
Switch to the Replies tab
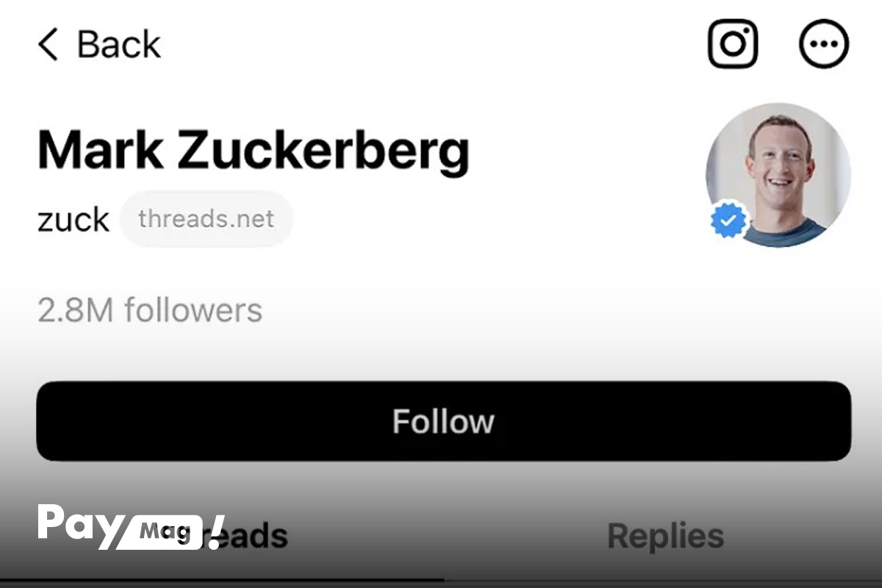(666, 536)
